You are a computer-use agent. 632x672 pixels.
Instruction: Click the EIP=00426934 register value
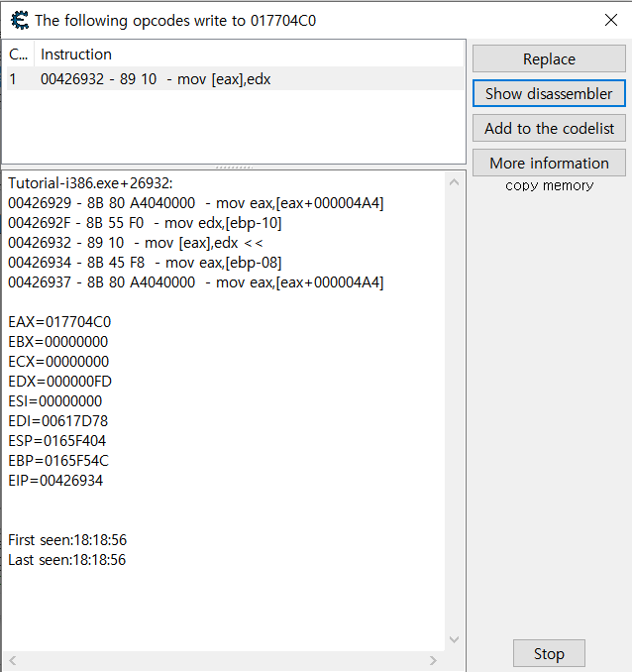[55, 480]
